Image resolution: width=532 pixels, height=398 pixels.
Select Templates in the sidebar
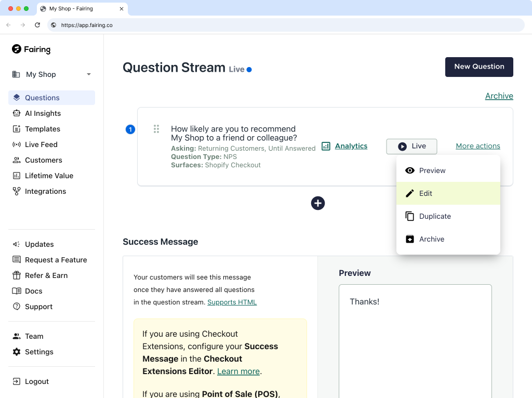(x=43, y=128)
